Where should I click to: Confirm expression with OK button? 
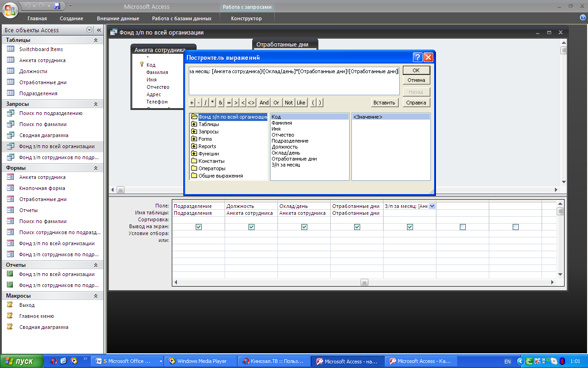pos(416,70)
